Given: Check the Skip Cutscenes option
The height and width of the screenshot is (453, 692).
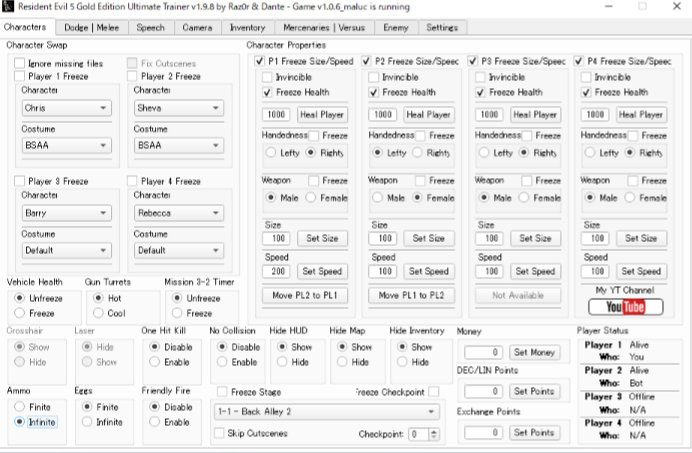Looking at the screenshot, I should [x=219, y=433].
